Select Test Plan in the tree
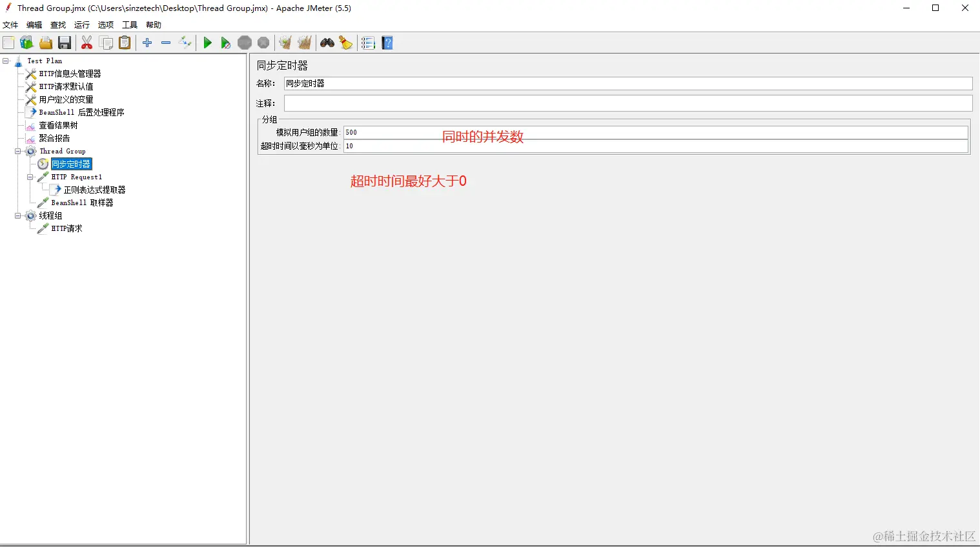 tap(45, 61)
